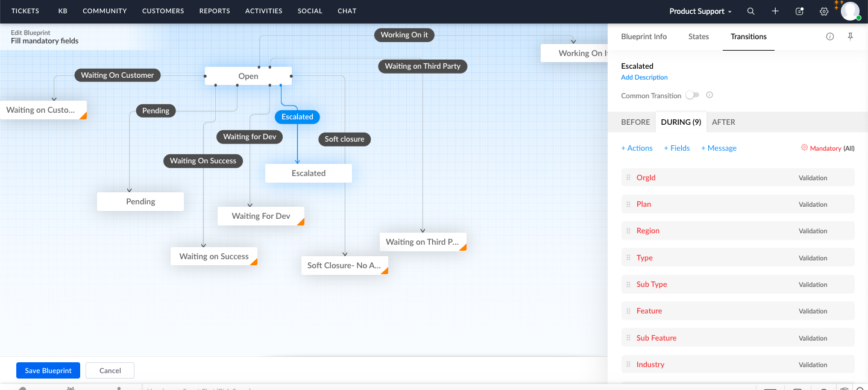Select the Pending transition label
Viewport: 868px width, 390px height.
[x=156, y=111]
